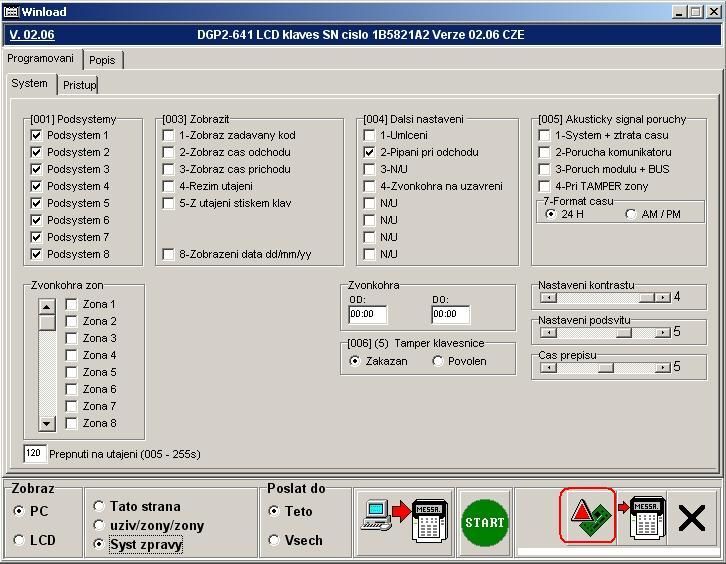
Task: Select AM / PM time format
Action: click(631, 214)
